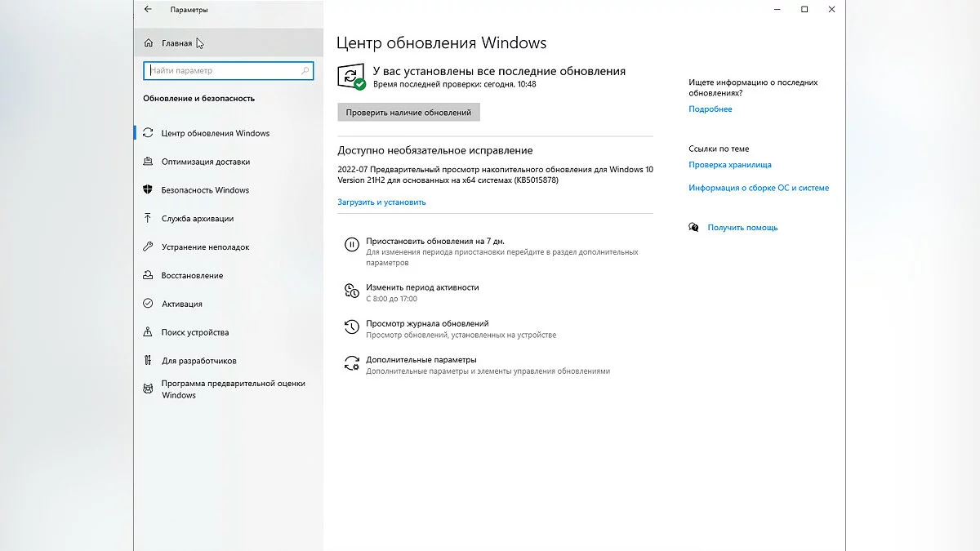This screenshot has width=980, height=551.
Task: Click the search magnifier icon
Action: point(306,71)
